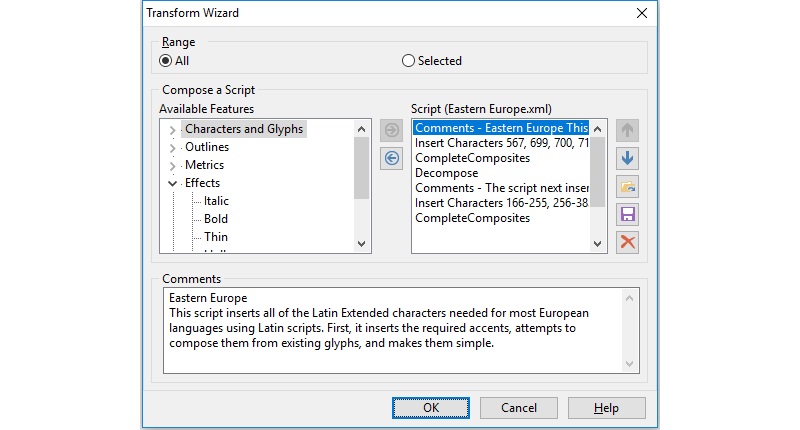
Task: Click the remove feature left arrow icon
Action: tap(391, 158)
